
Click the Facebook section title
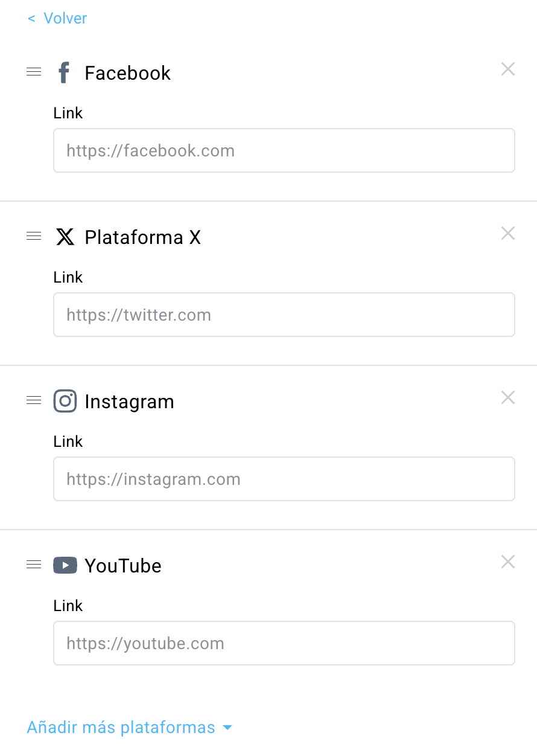(128, 73)
